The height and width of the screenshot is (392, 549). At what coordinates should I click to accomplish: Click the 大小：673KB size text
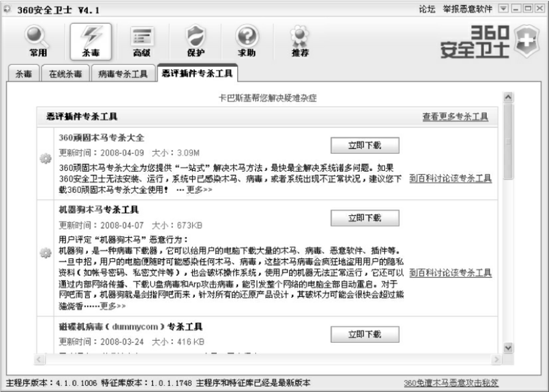[177, 225]
